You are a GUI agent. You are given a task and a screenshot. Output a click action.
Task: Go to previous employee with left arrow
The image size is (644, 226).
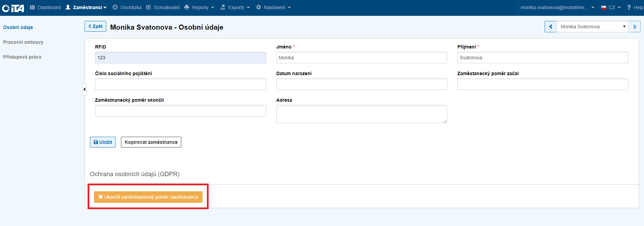pyautogui.click(x=551, y=27)
